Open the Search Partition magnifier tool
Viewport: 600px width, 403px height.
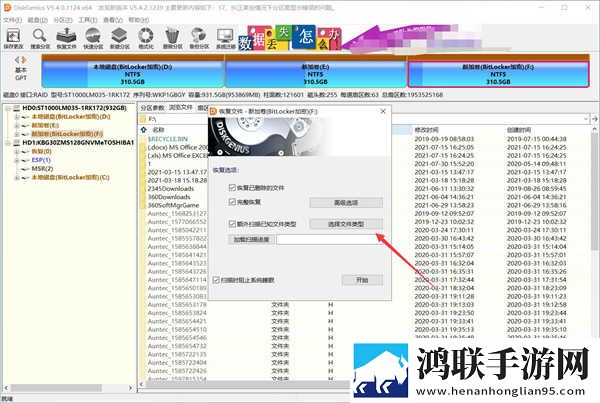point(40,38)
